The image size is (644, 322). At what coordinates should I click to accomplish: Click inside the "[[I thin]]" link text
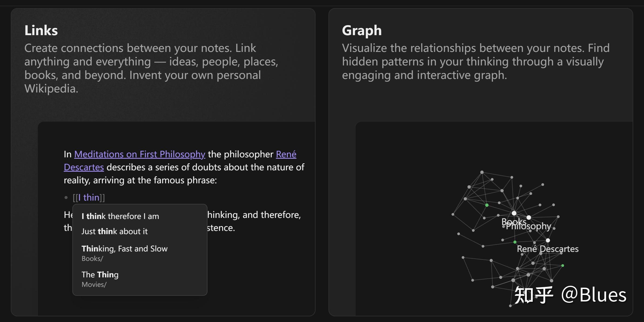point(89,197)
